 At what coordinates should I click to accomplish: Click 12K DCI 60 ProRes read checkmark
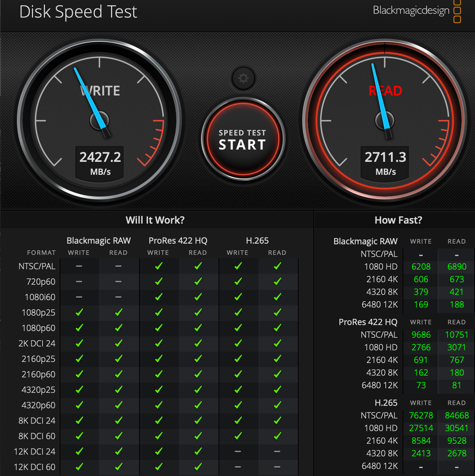198,467
